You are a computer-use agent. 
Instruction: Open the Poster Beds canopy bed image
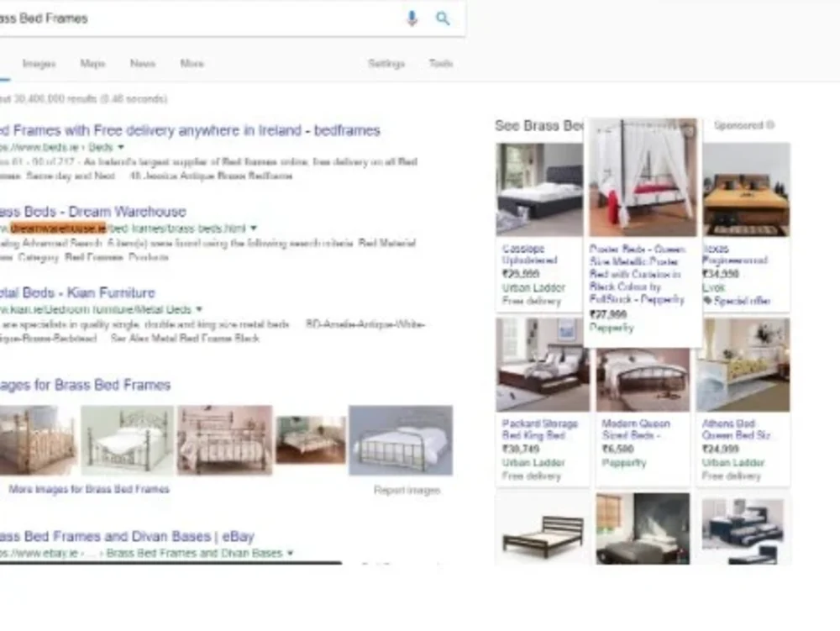point(643,177)
